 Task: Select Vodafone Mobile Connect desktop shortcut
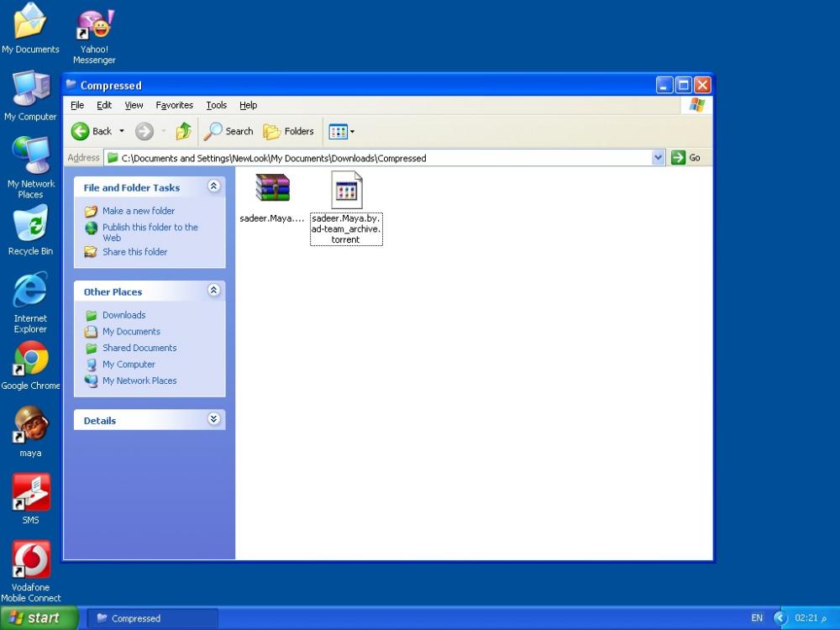pos(30,571)
